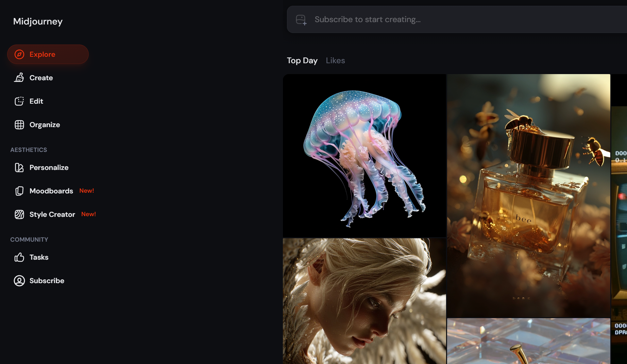627x364 pixels.
Task: Click the Edit icon in sidebar
Action: point(19,101)
